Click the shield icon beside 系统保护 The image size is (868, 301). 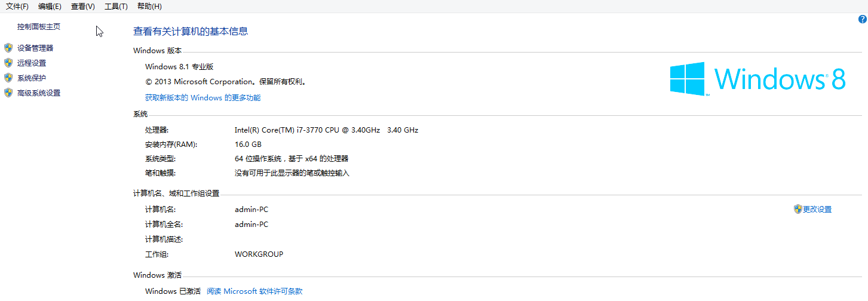click(8, 78)
